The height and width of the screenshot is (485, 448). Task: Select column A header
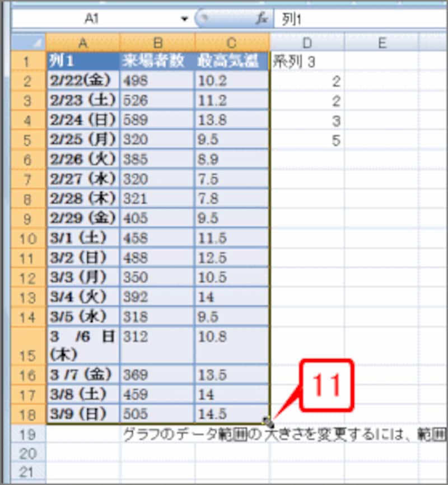pos(83,42)
